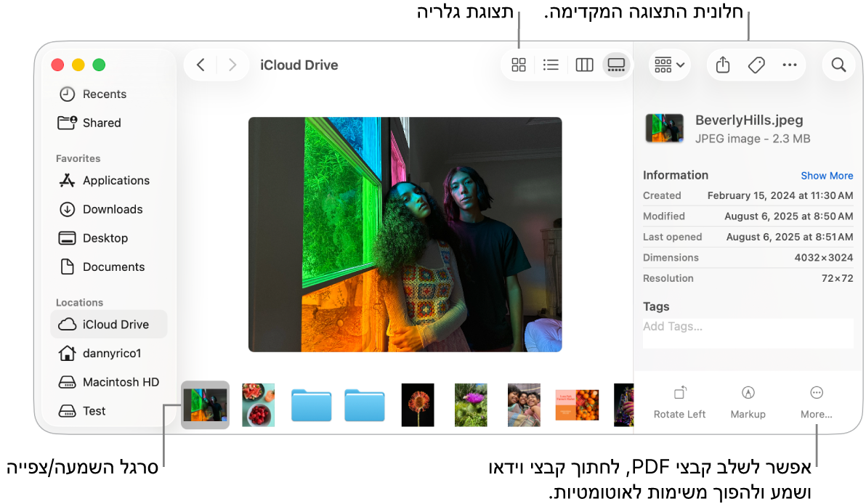Switch to list view
This screenshot has height=504, width=866.
click(x=551, y=65)
